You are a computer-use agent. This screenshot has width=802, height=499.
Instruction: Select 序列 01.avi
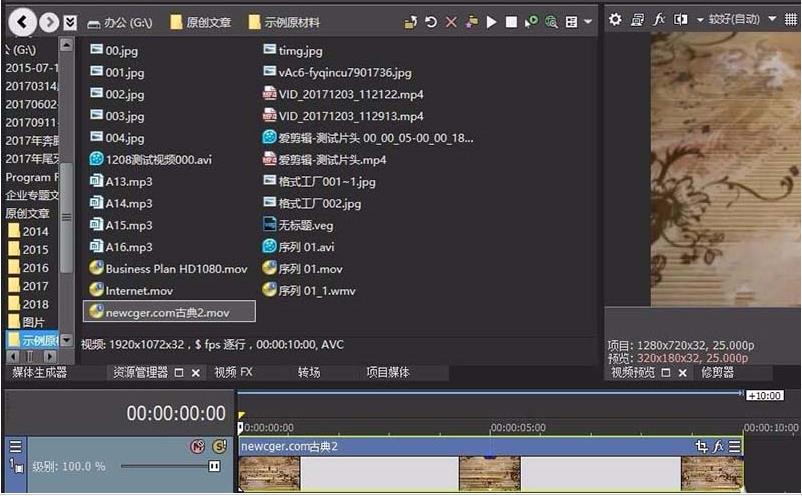pyautogui.click(x=298, y=247)
